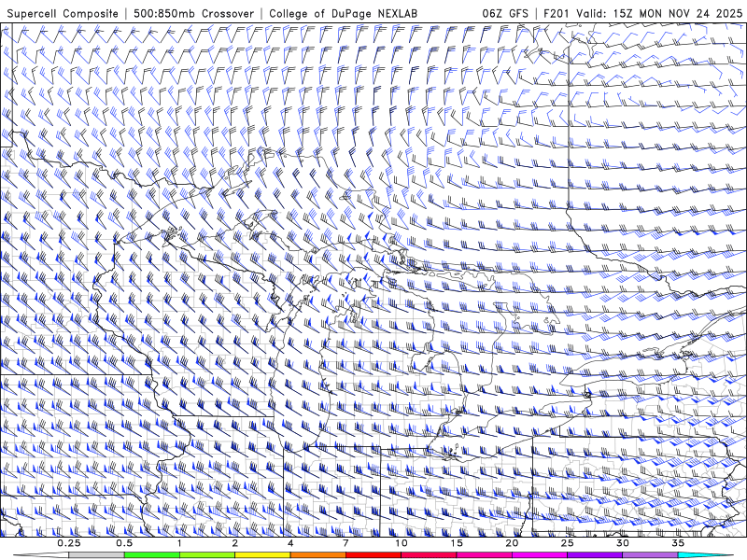Click the magenta 20–25 color bar segment
The image size is (747, 560).
pyautogui.click(x=540, y=555)
